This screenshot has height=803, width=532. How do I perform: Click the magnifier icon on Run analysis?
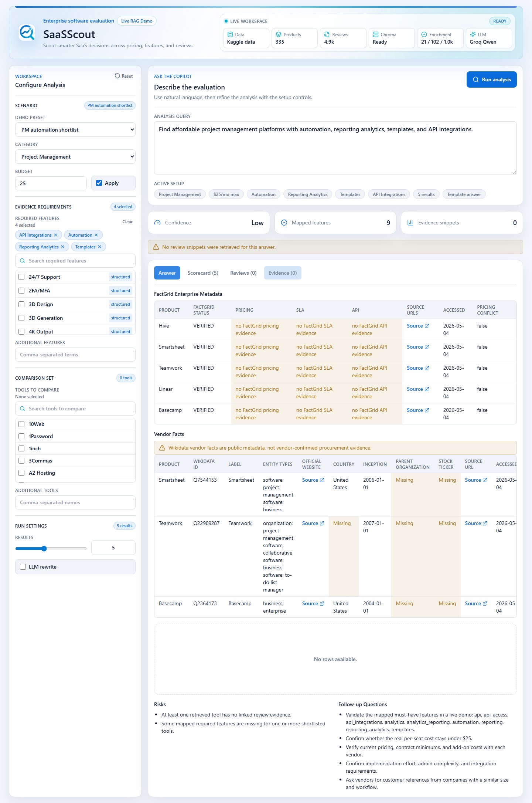pyautogui.click(x=476, y=79)
